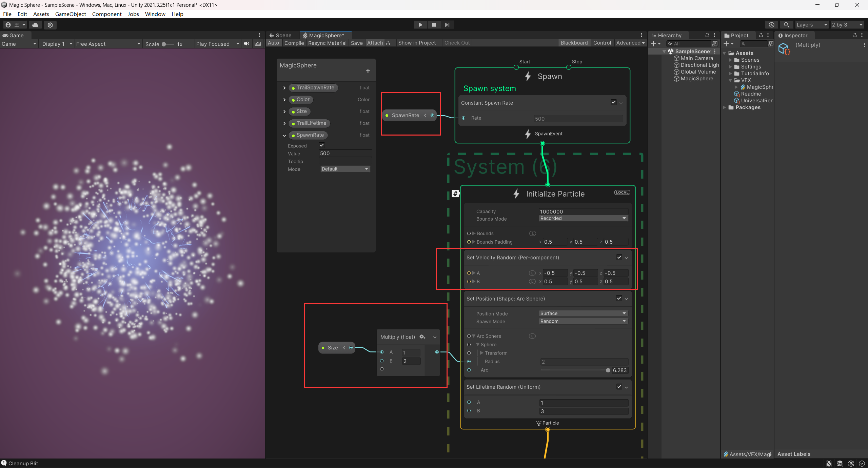Click the Arc slider handle
This screenshot has height=468, width=868.
click(x=608, y=370)
